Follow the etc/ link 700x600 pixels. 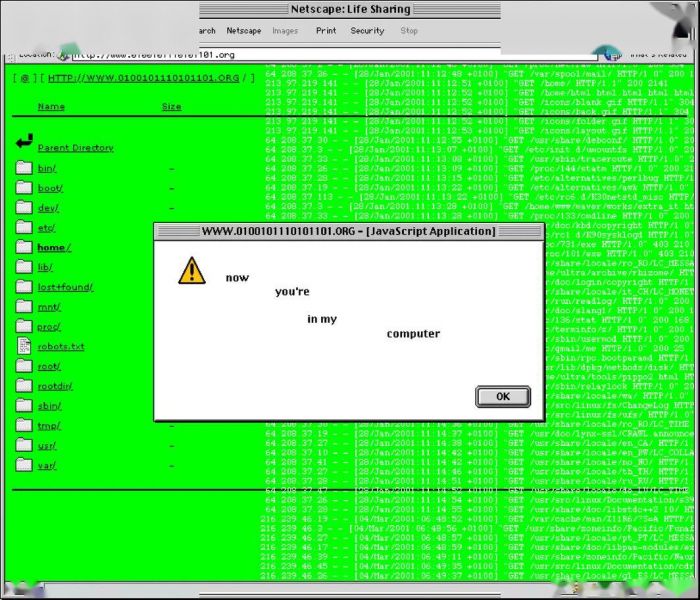pyautogui.click(x=46, y=228)
